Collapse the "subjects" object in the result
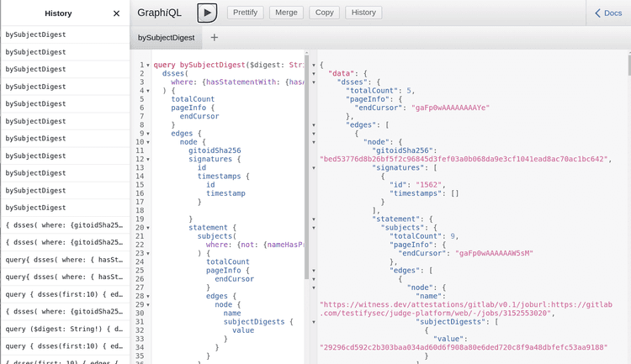This screenshot has width=631, height=364. click(x=314, y=228)
